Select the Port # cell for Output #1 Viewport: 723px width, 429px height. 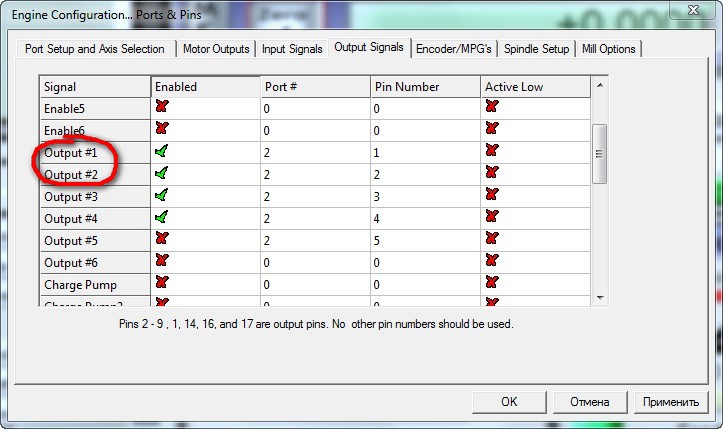pyautogui.click(x=315, y=153)
